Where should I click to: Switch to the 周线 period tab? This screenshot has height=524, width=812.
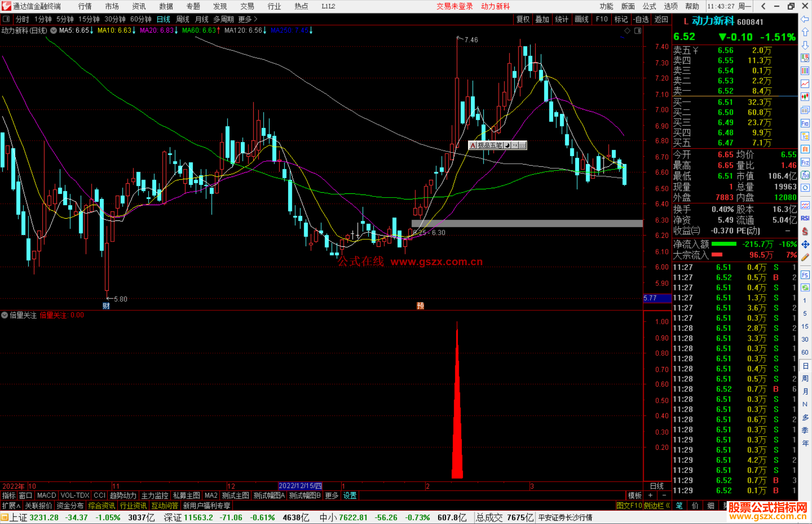coord(183,19)
